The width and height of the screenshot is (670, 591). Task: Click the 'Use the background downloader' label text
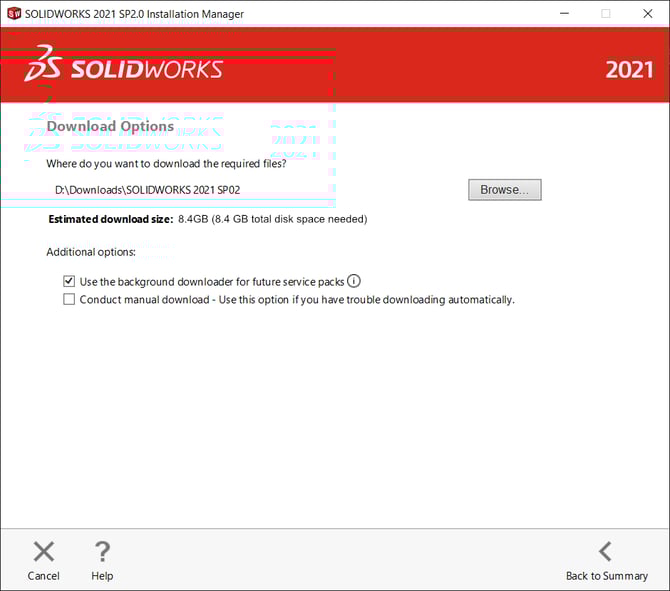(212, 282)
